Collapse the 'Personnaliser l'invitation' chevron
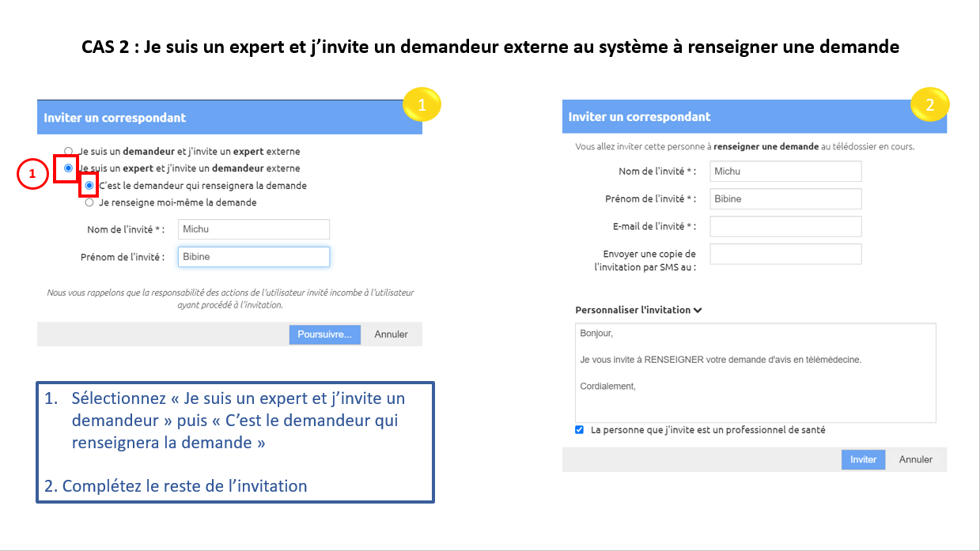The height and width of the screenshot is (551, 980). 698,311
